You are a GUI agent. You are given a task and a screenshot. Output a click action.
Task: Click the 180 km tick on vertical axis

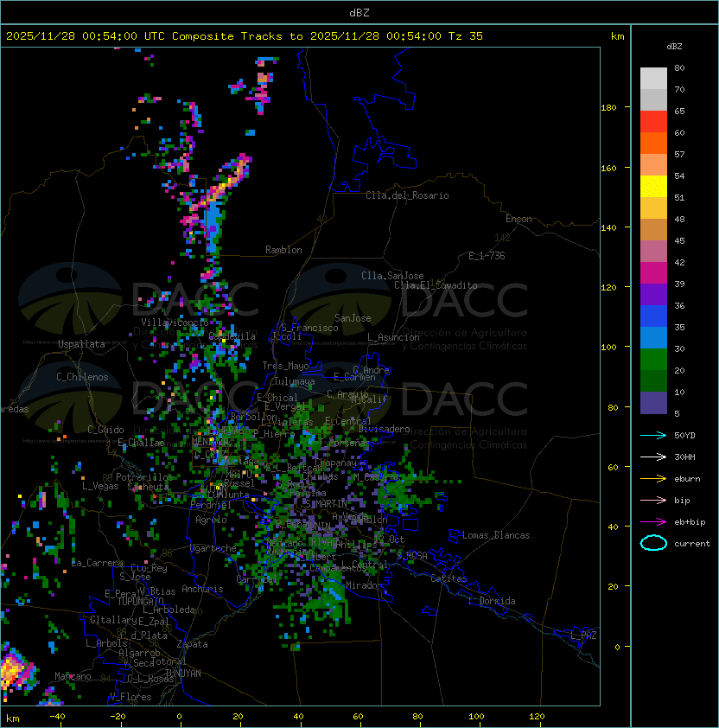click(x=608, y=107)
